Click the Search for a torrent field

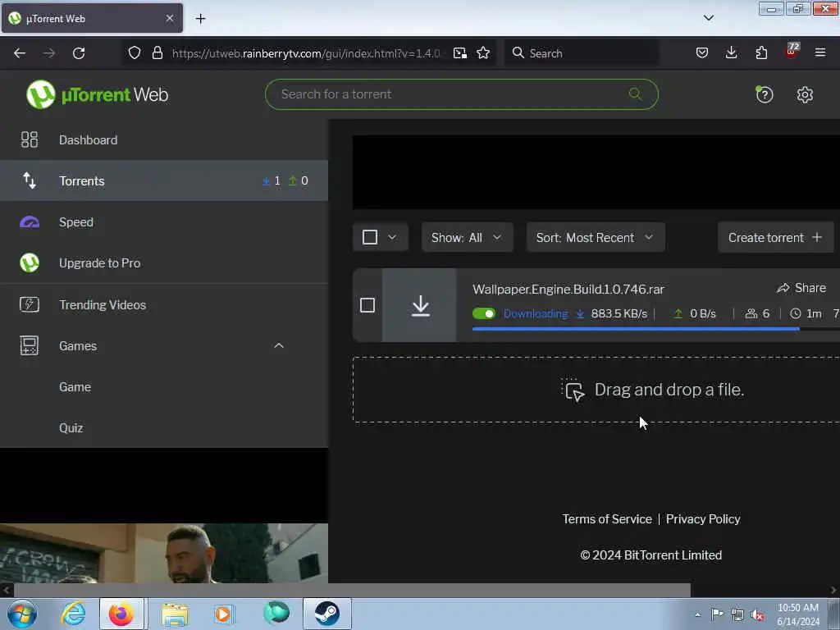pyautogui.click(x=461, y=94)
